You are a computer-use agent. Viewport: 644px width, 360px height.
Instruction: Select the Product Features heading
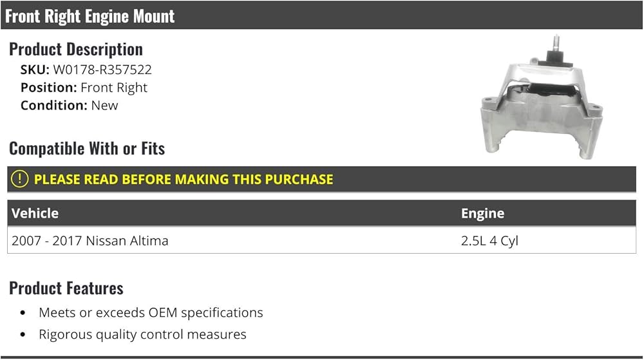point(66,288)
